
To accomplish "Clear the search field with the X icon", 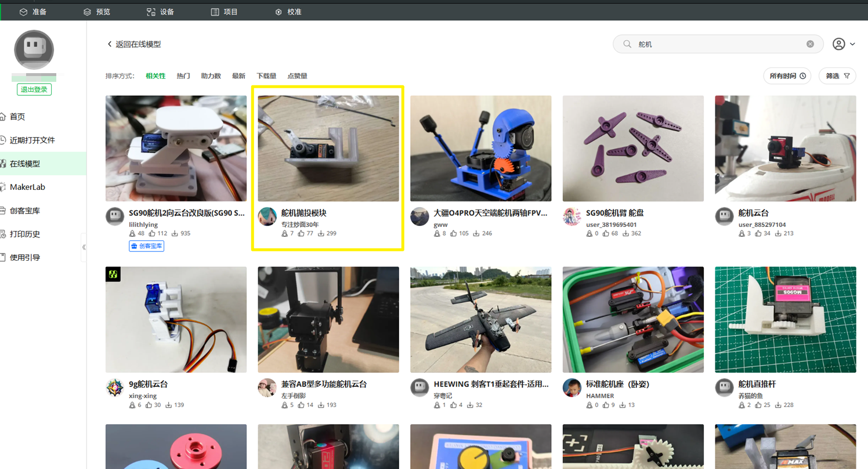I will (x=810, y=44).
